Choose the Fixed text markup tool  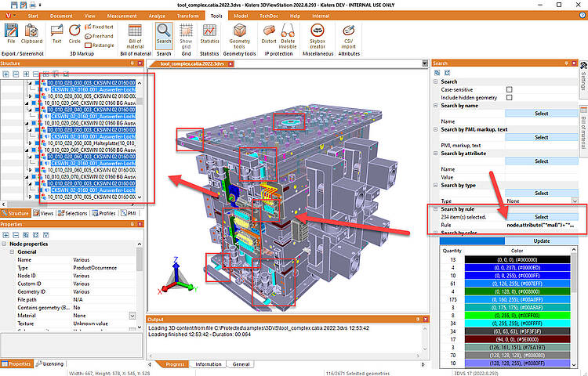click(99, 27)
